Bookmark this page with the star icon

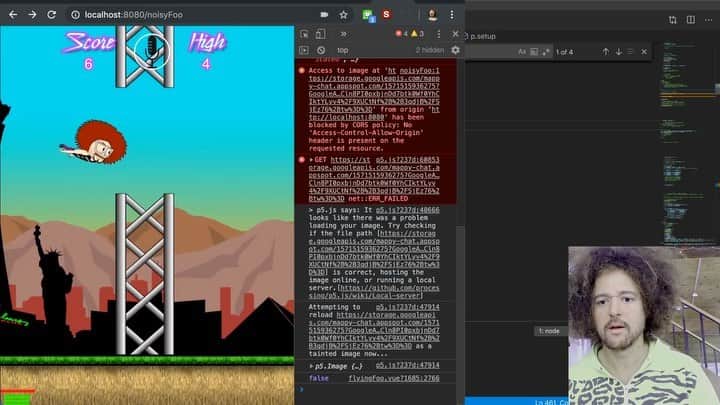coord(343,15)
